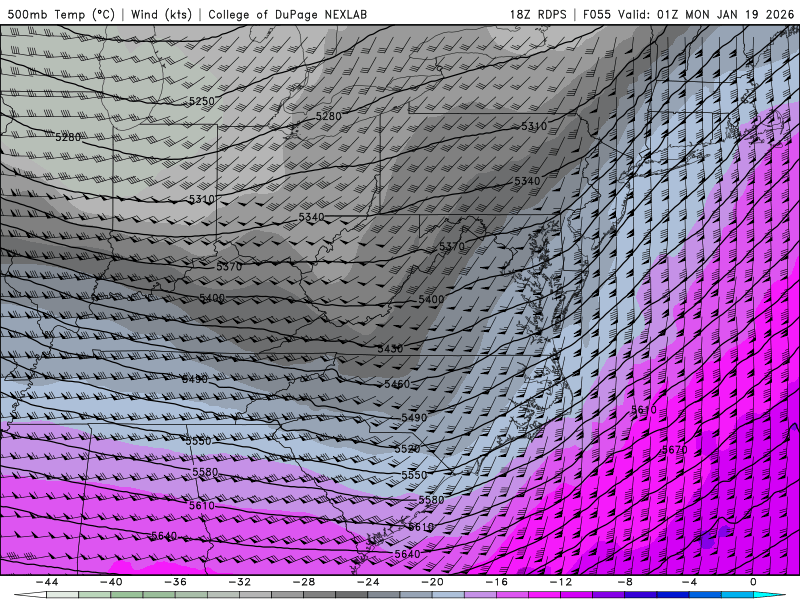This screenshot has height=600, width=800.
Task: Click the -32 colorbar tick label
Action: pyautogui.click(x=239, y=582)
